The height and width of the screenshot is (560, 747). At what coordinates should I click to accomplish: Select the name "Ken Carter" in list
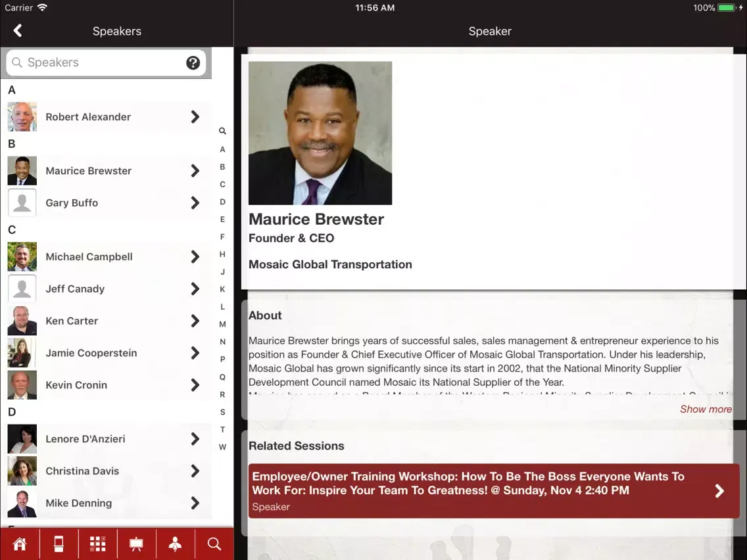click(72, 321)
